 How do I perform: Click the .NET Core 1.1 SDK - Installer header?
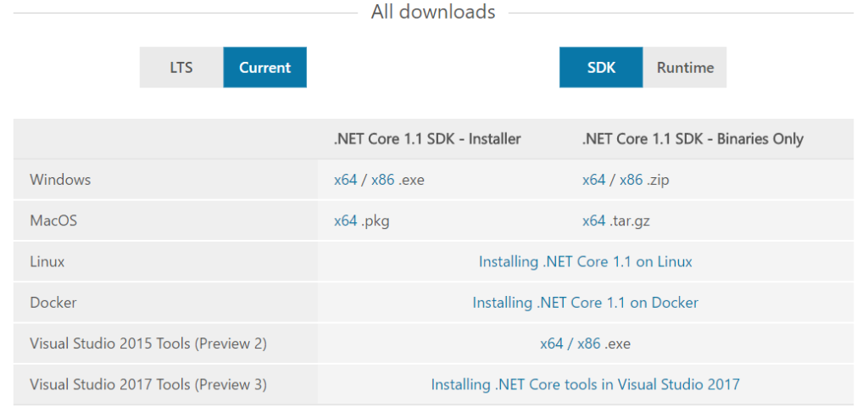coord(427,139)
